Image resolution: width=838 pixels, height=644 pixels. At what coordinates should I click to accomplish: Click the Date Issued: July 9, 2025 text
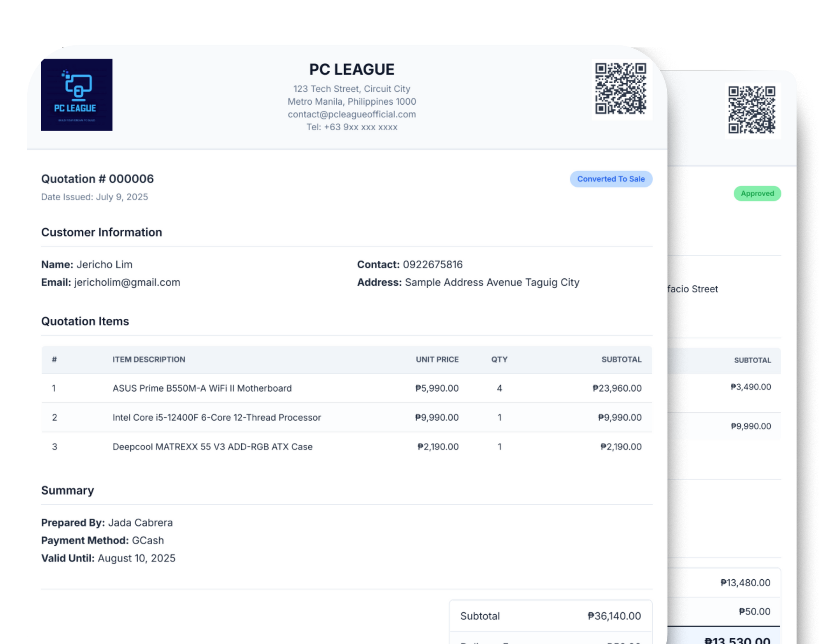pyautogui.click(x=94, y=197)
